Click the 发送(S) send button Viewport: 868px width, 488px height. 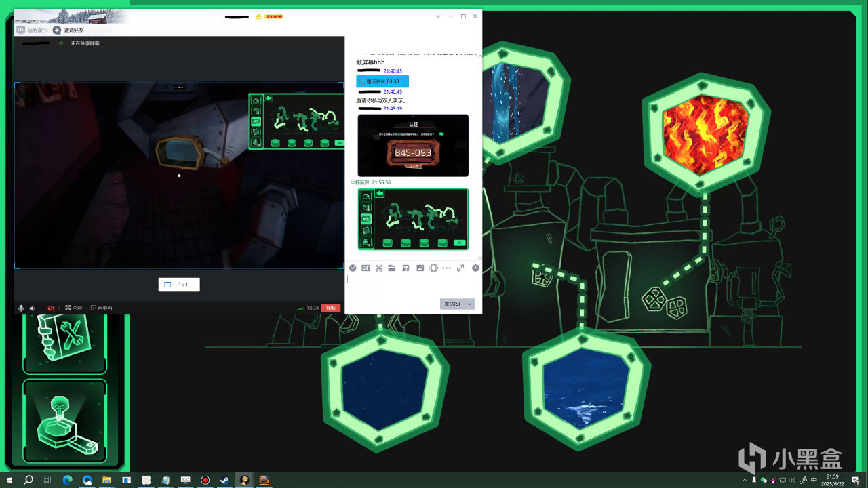point(452,304)
